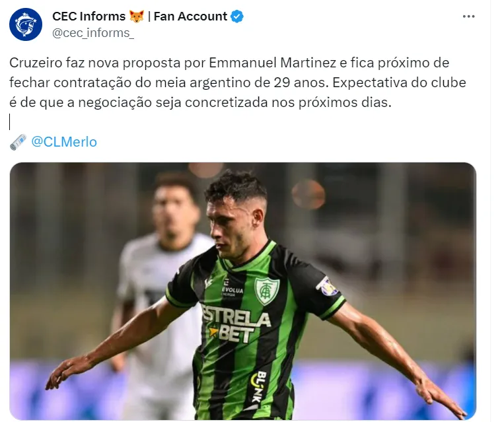Viewport: 504px width, 422px height.
Task: Open the CEC Informs profile avatar
Action: [26, 24]
